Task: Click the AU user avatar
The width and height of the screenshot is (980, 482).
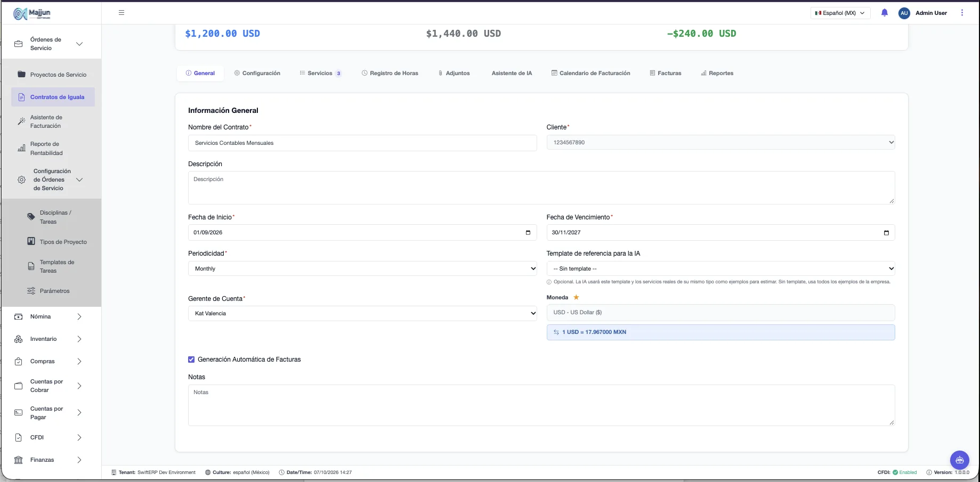Action: [904, 13]
